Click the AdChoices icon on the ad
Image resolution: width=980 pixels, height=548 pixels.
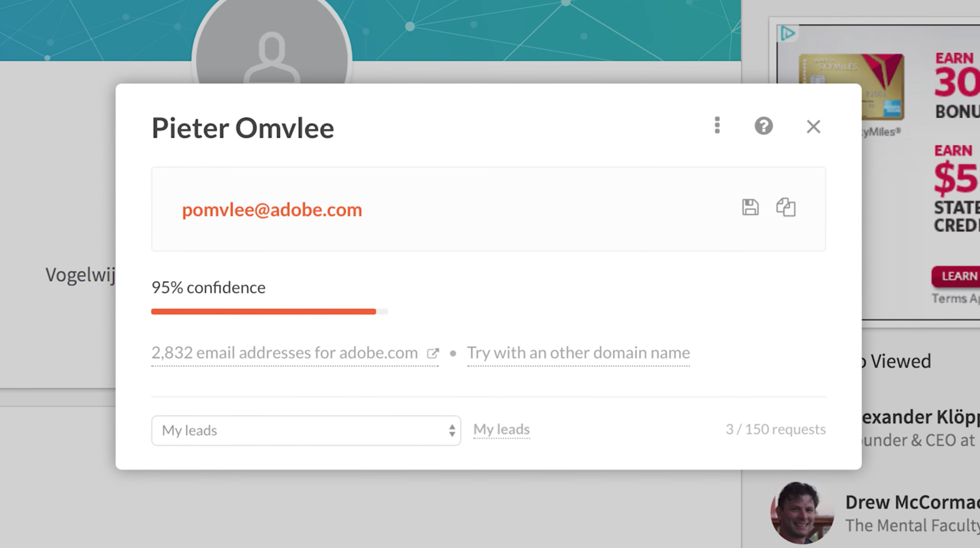787,33
